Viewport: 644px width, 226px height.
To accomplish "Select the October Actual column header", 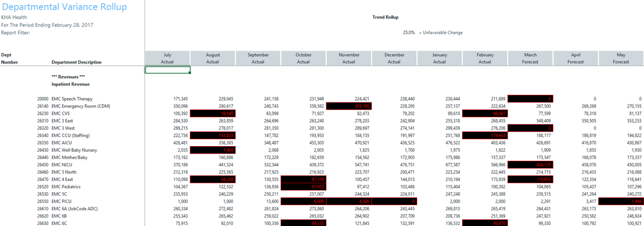I will (x=303, y=58).
